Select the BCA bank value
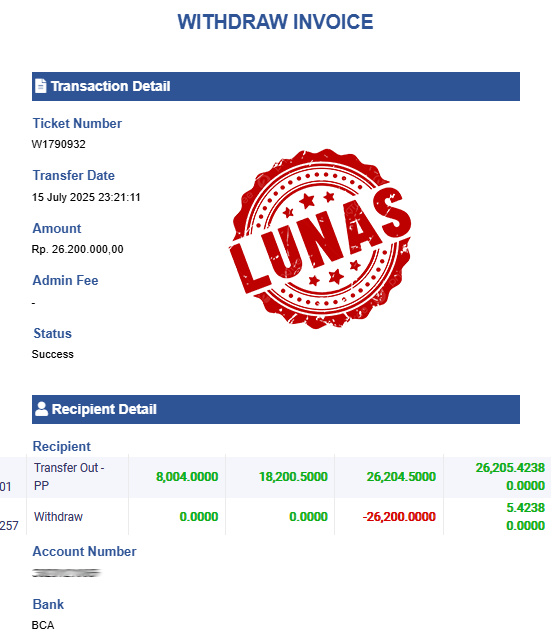 [43, 625]
